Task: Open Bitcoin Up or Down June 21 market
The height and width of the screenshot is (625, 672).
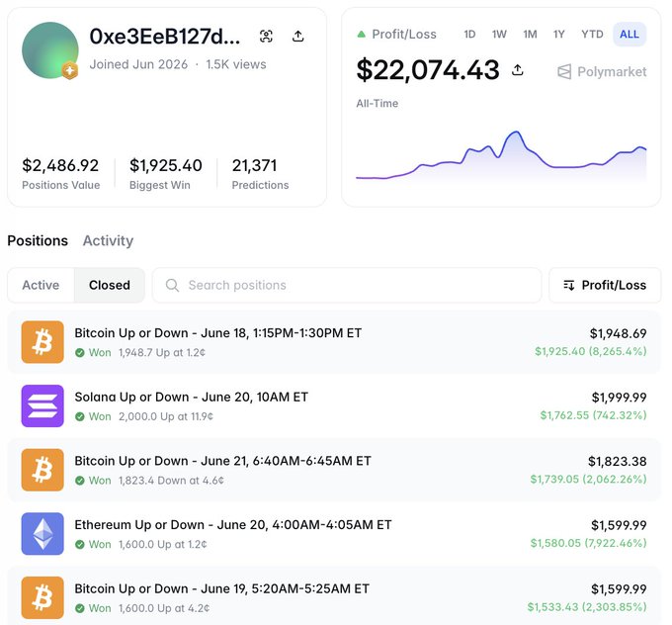Action: (x=223, y=461)
